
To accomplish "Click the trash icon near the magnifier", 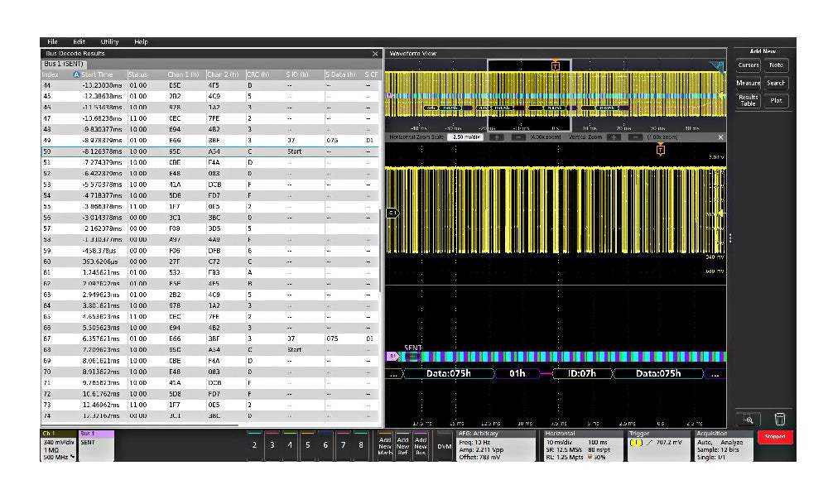I will (x=780, y=420).
